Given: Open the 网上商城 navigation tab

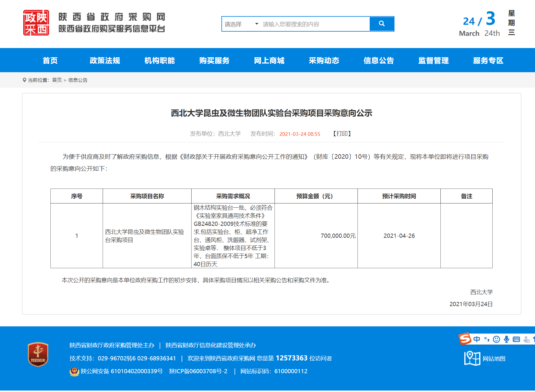Looking at the screenshot, I should click(x=269, y=61).
